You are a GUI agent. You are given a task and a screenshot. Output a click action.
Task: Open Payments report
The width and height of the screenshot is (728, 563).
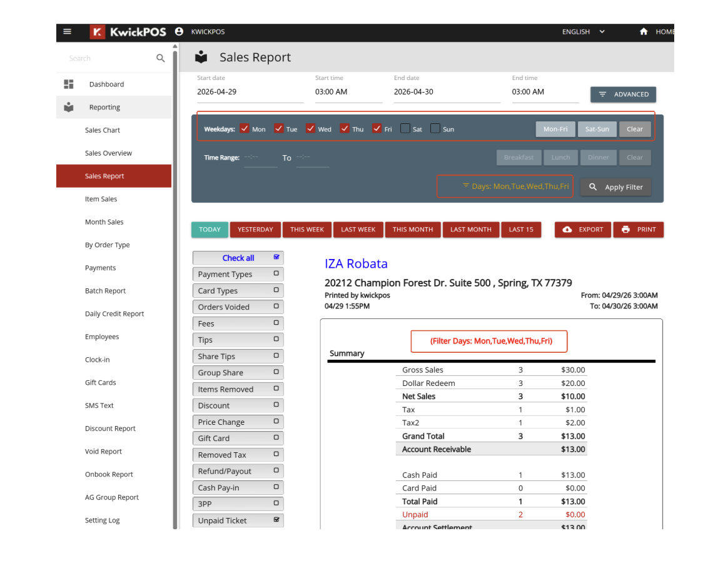point(114,268)
